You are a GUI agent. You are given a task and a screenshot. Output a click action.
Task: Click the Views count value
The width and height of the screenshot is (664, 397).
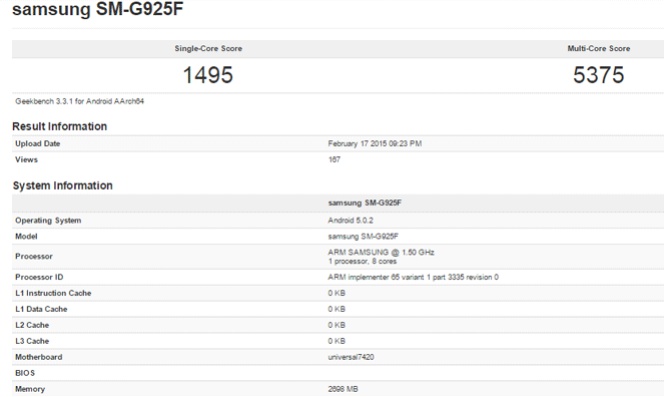point(334,160)
